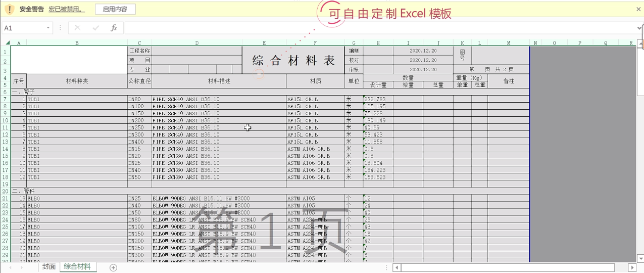Viewport: 644px width, 273px height.
Task: Close the security warning message bar
Action: (x=639, y=10)
